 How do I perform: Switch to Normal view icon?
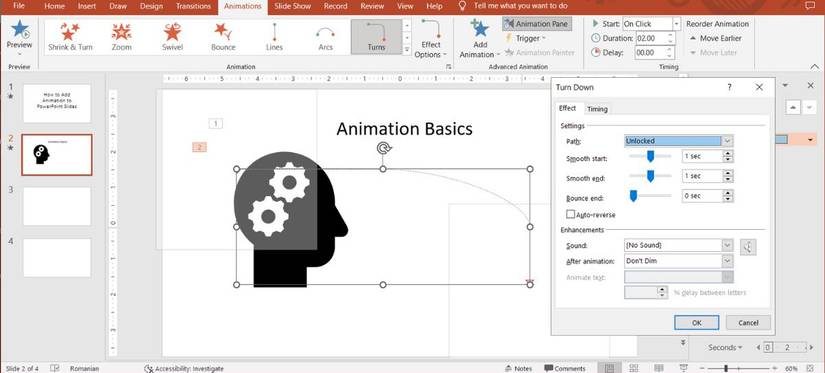click(x=609, y=368)
